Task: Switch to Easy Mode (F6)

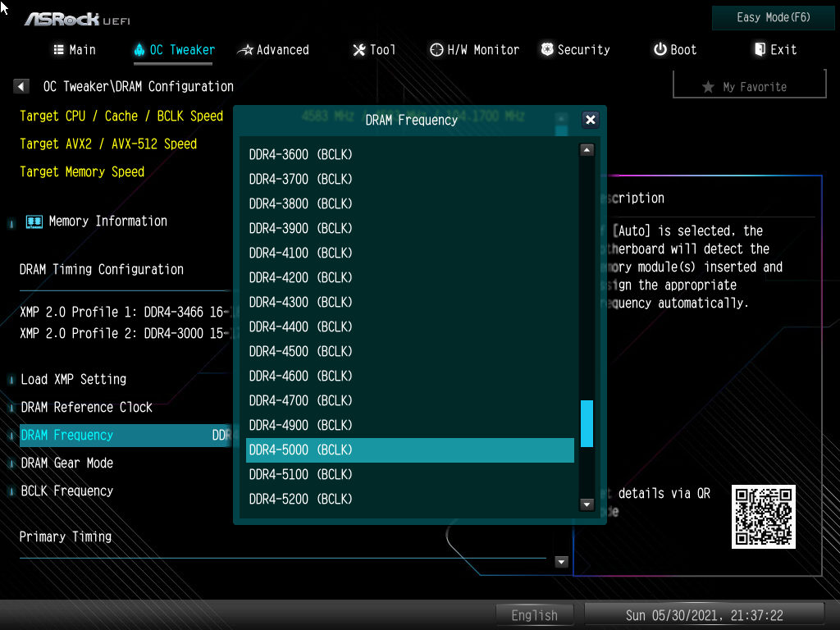Action: coord(774,17)
